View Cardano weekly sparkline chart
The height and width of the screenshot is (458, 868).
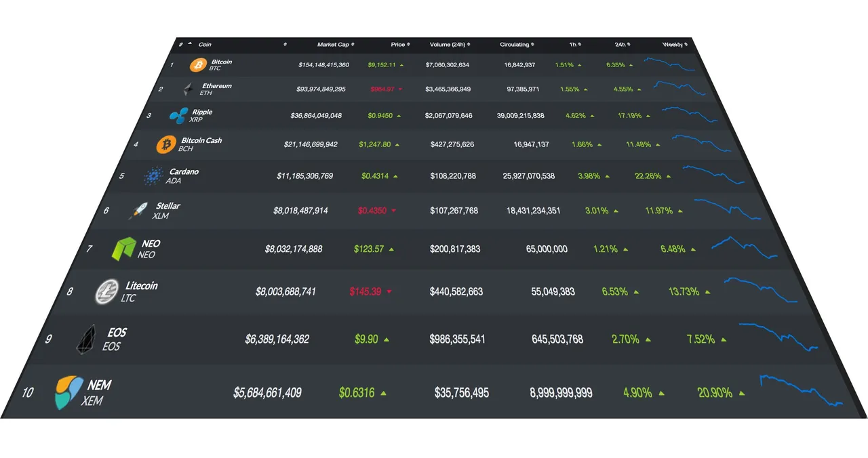point(714,175)
